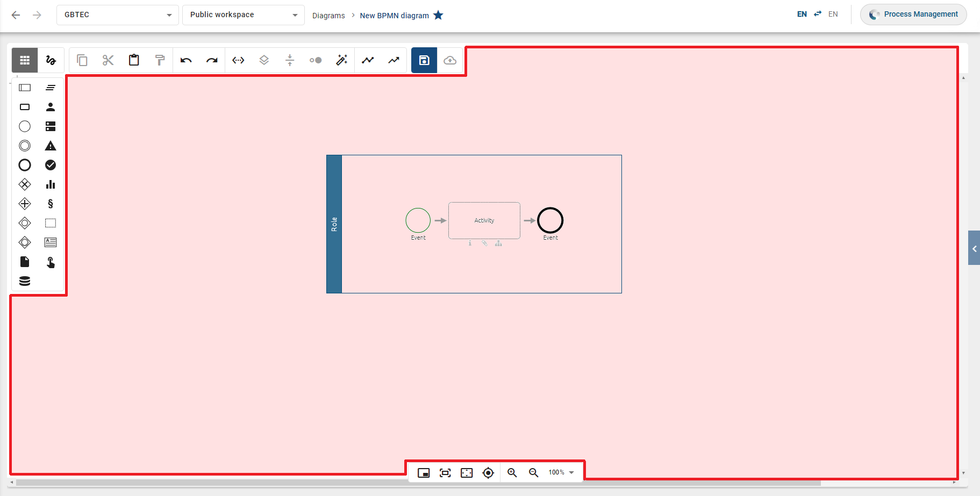This screenshot has height=496, width=980.
Task: Pick the start event thin circle shape
Action: (25, 126)
